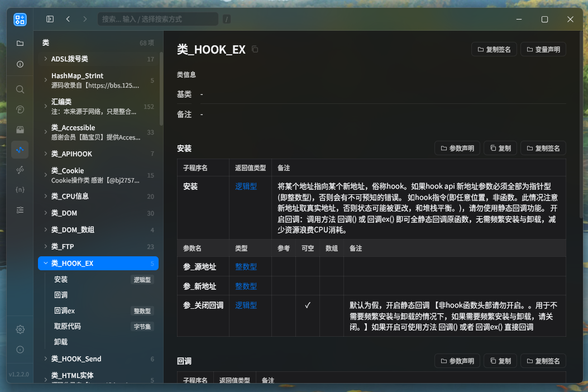Viewport: 588px width, 392px height.
Task: Click the 类信息 section heading
Action: click(x=187, y=75)
